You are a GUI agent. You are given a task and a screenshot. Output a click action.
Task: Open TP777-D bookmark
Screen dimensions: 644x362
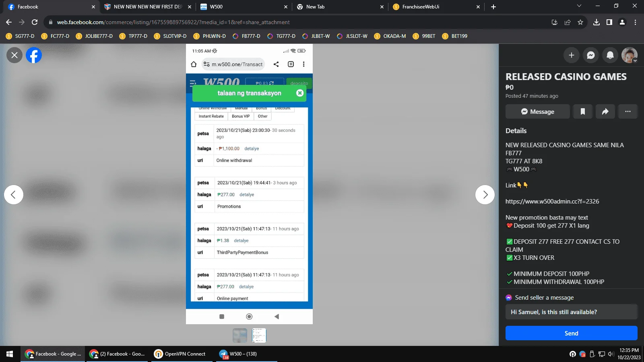[133, 36]
